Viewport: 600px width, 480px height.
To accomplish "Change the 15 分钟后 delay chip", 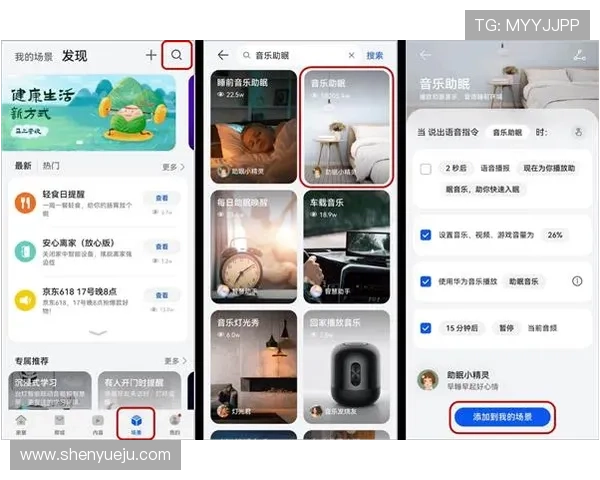I will pos(461,328).
